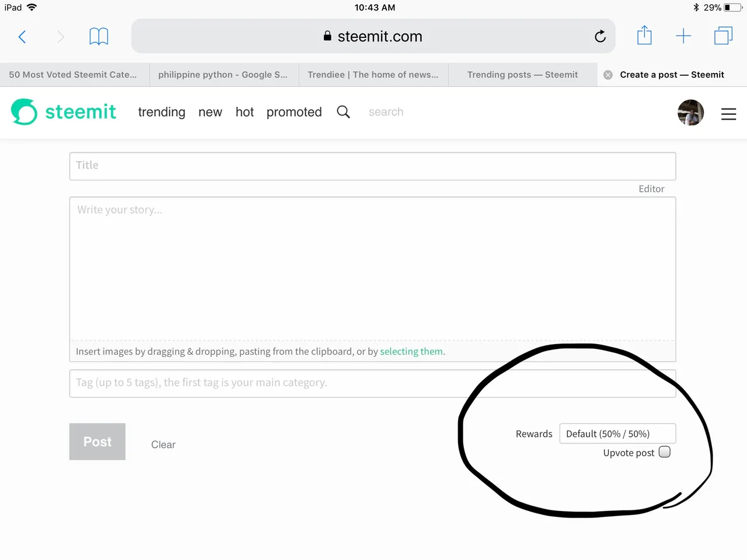Add a new tab with the plus icon
Image resolution: width=747 pixels, height=560 pixels.
click(x=683, y=36)
